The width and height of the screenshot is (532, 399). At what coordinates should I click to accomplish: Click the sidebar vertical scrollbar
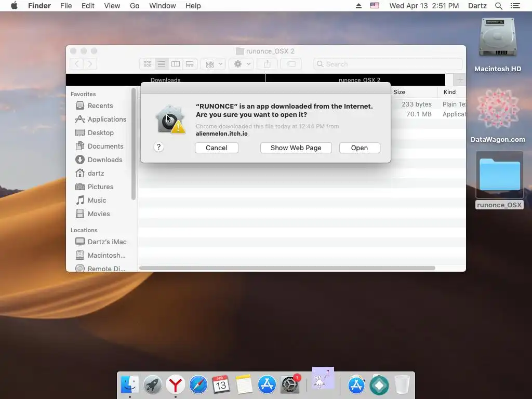(x=134, y=144)
